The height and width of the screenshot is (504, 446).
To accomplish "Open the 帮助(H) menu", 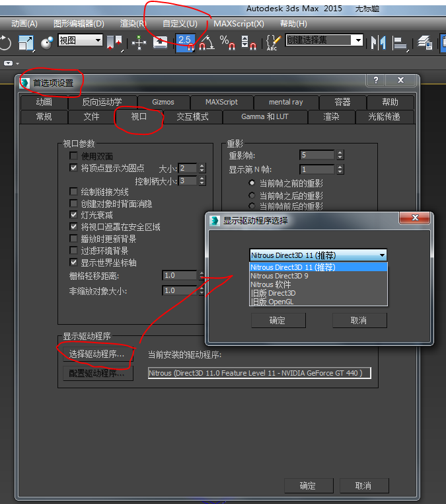I will [x=293, y=24].
